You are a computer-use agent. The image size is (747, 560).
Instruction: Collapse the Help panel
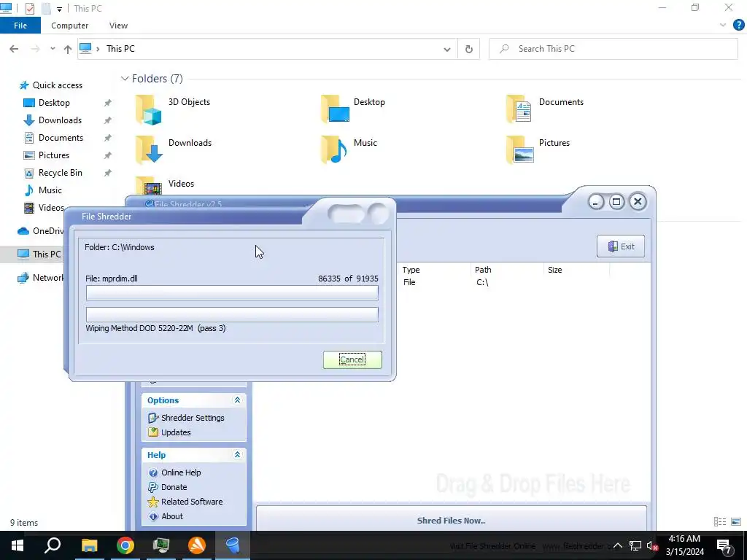coord(237,455)
